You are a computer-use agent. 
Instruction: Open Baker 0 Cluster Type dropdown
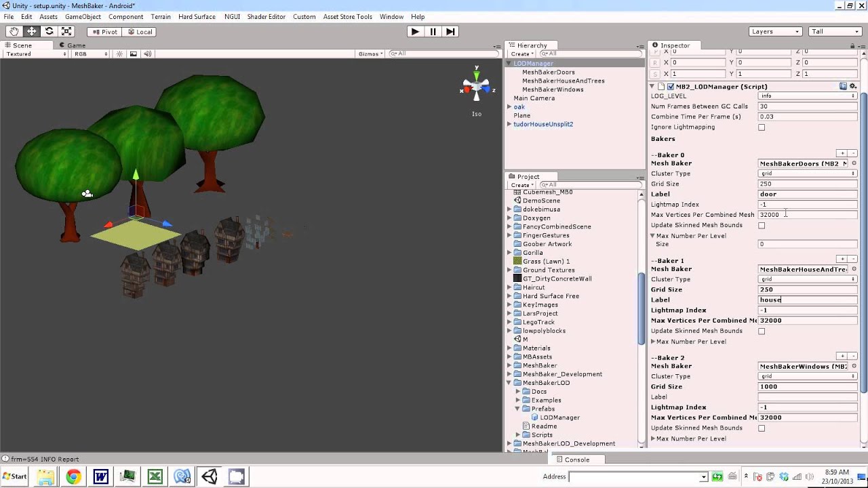[807, 174]
